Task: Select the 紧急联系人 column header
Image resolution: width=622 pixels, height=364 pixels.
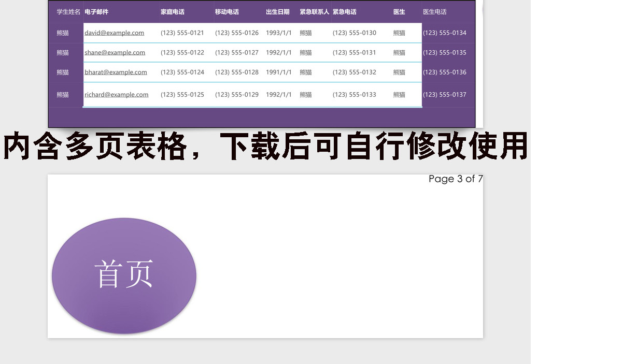Action: tap(315, 12)
